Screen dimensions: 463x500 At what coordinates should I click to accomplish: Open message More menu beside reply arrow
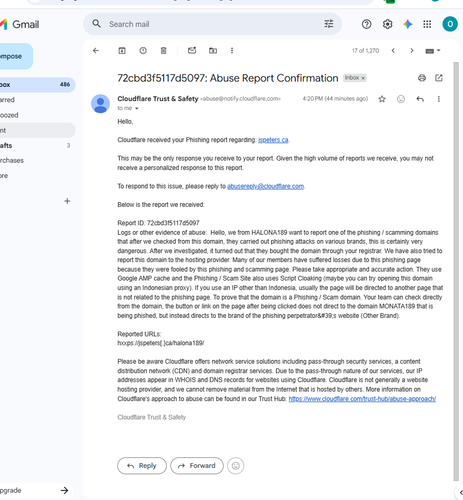click(x=439, y=99)
